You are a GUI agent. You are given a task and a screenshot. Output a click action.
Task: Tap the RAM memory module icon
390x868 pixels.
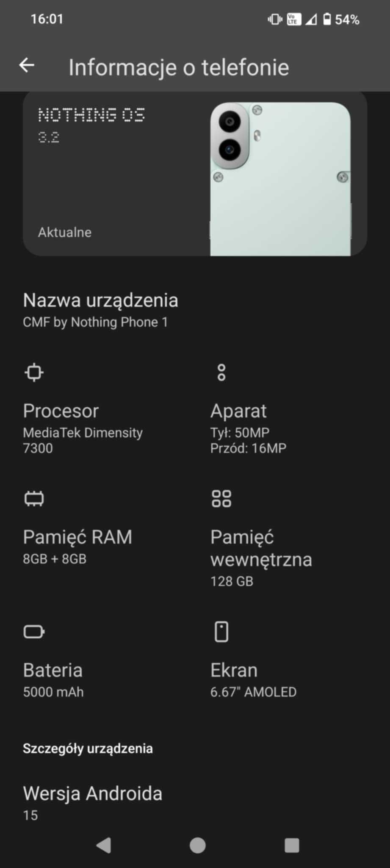point(34,498)
